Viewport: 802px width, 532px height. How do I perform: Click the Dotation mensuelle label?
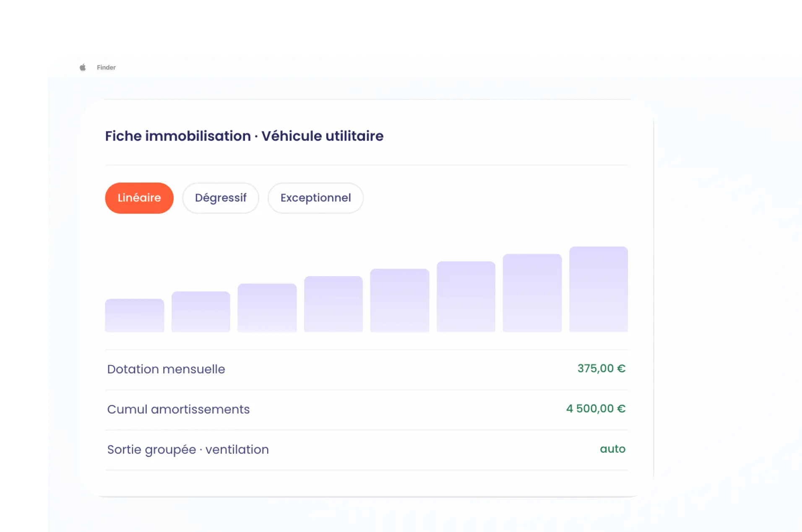point(166,369)
